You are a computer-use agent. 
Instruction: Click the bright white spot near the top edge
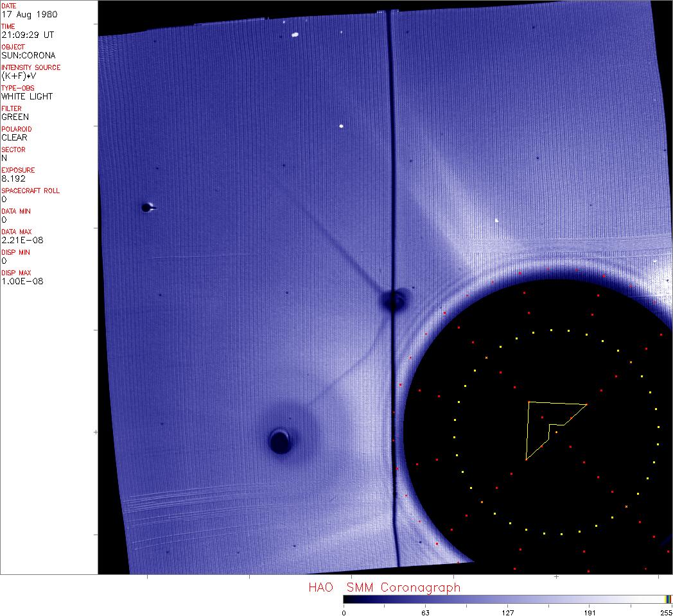click(x=295, y=35)
